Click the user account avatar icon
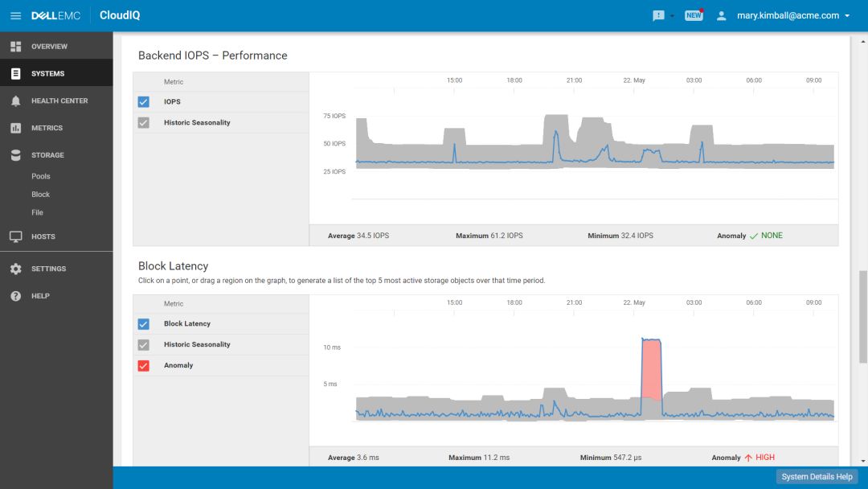 [721, 15]
